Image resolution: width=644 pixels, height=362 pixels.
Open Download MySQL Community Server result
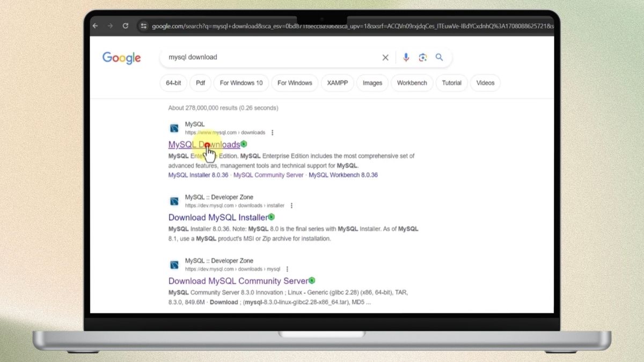click(x=238, y=281)
